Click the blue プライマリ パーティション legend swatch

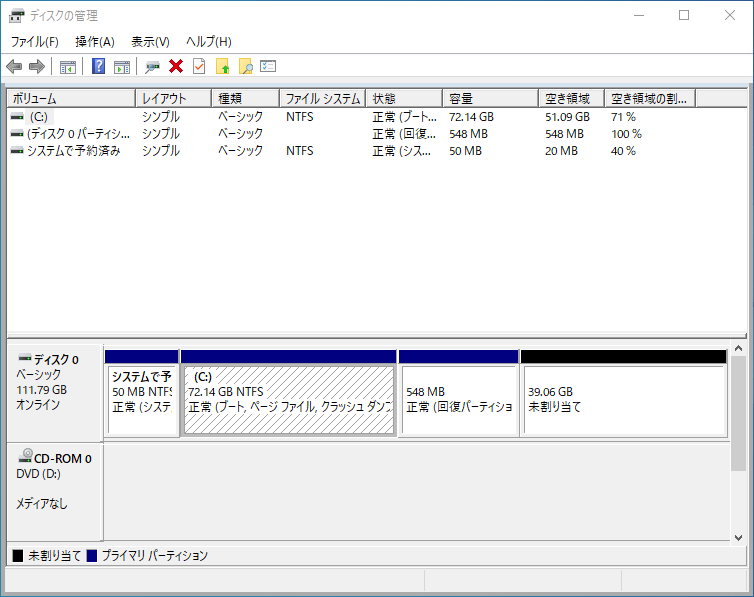[91, 556]
